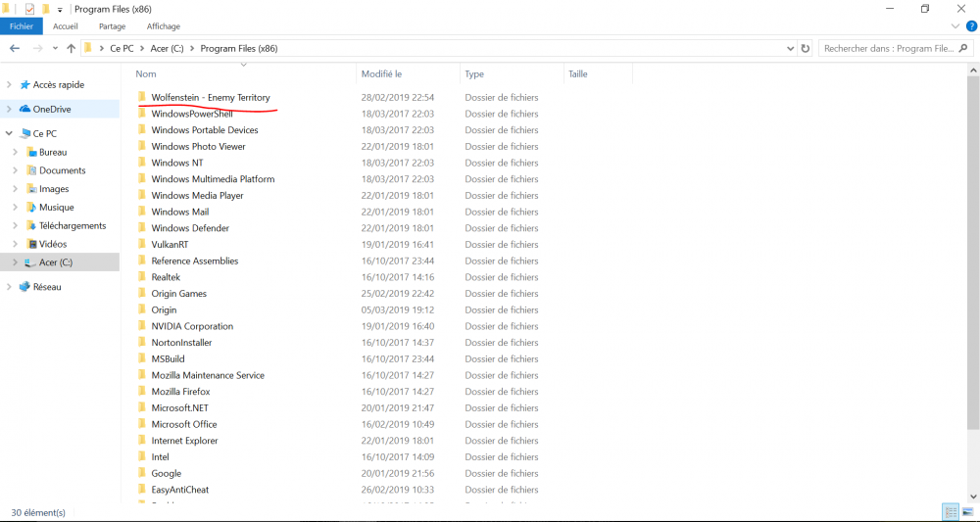980x522 pixels.
Task: Select the Google folder icon
Action: [x=142, y=473]
